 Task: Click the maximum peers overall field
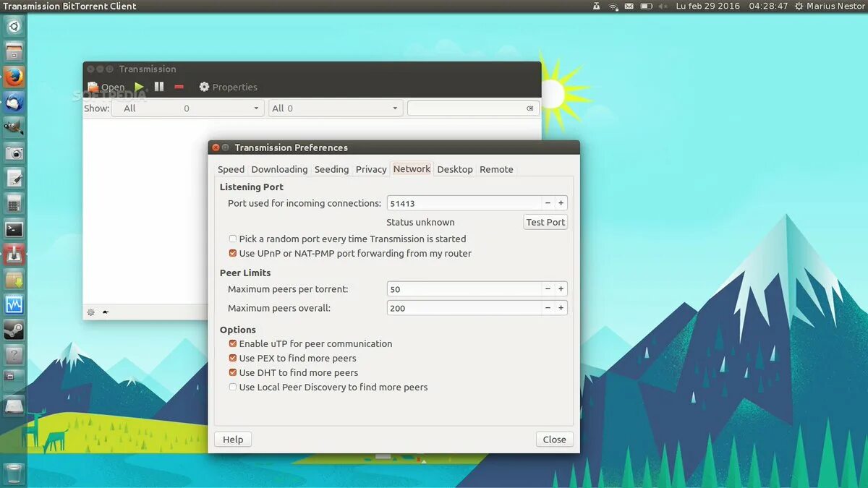tap(464, 307)
